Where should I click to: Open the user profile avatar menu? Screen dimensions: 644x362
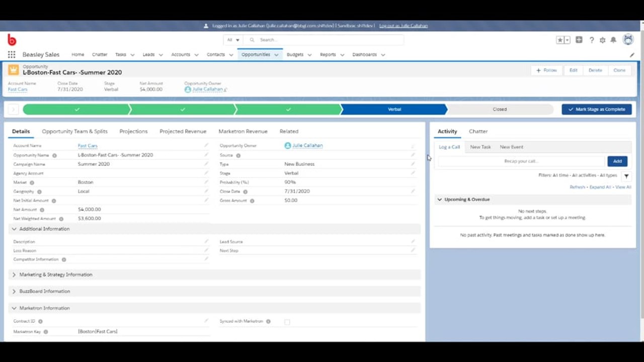[628, 39]
